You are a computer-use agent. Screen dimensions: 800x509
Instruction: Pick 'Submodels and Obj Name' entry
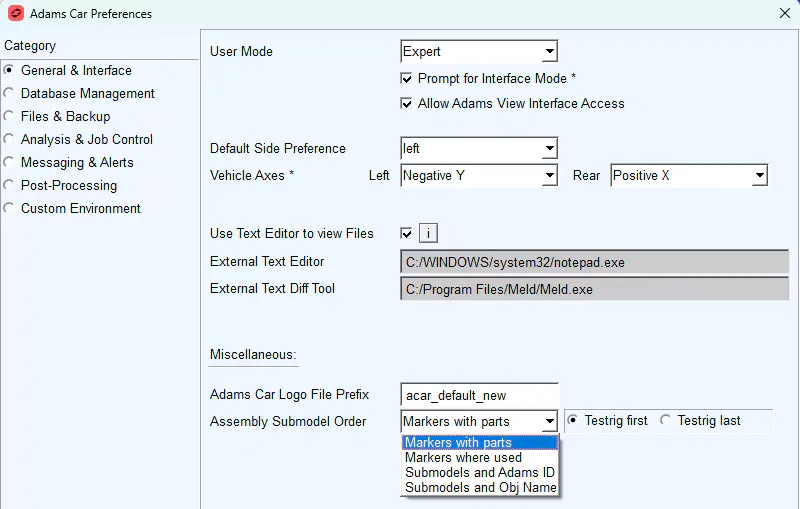tap(479, 488)
